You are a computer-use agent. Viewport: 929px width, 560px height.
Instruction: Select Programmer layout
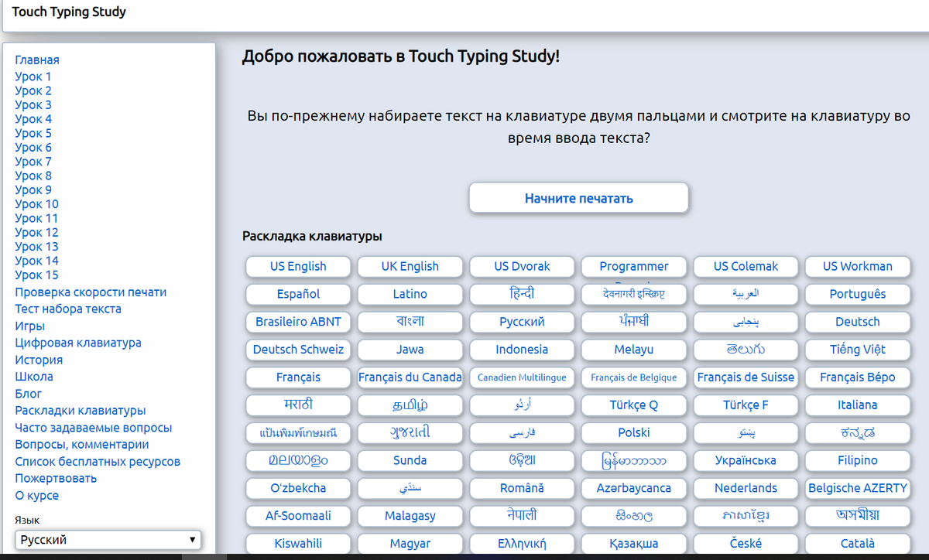(633, 266)
